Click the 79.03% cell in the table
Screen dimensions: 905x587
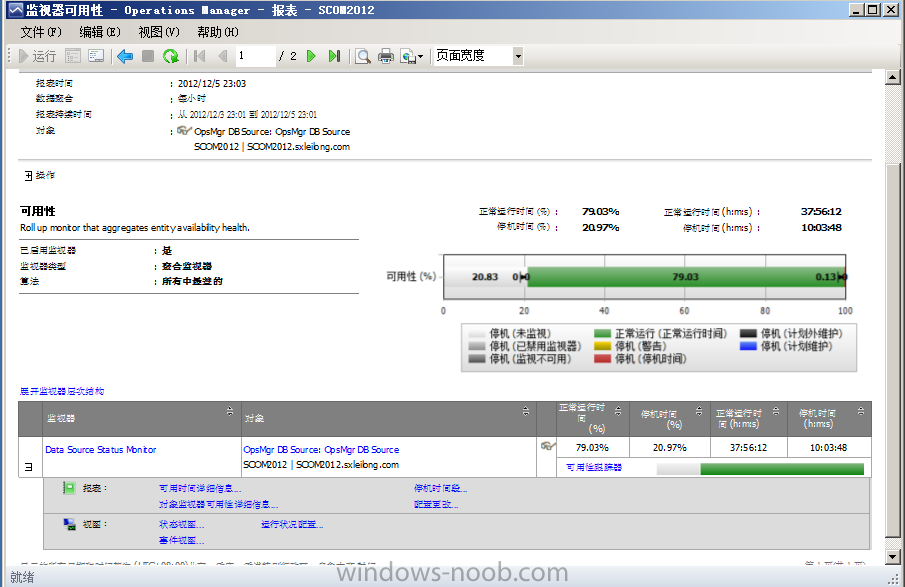tap(592, 448)
